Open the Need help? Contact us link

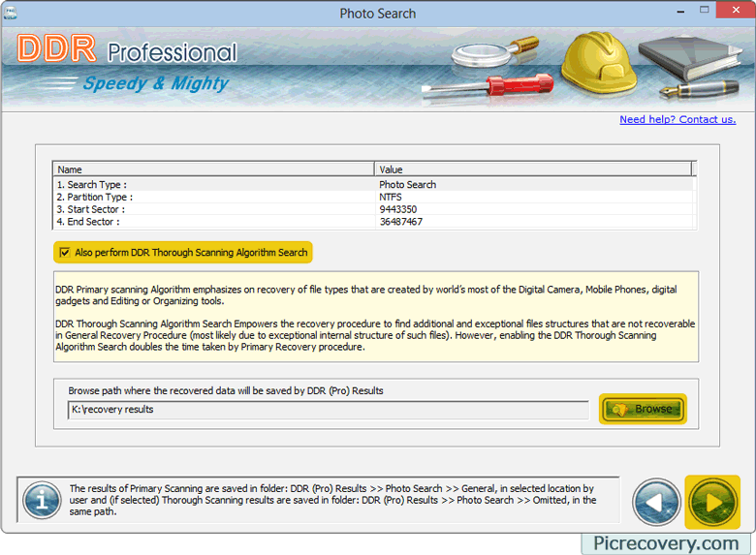[677, 119]
